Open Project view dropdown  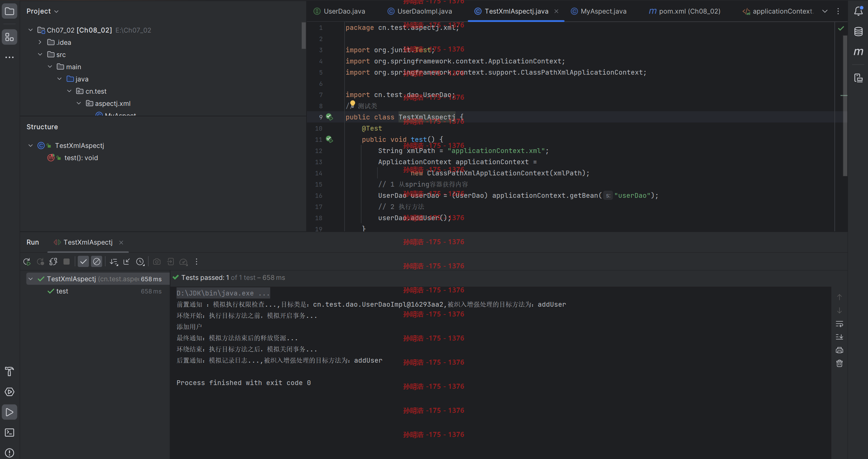tap(42, 11)
